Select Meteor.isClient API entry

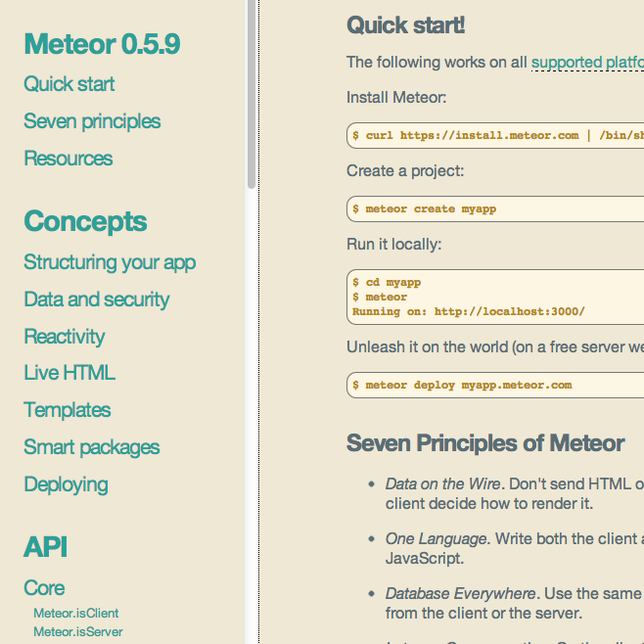(76, 614)
